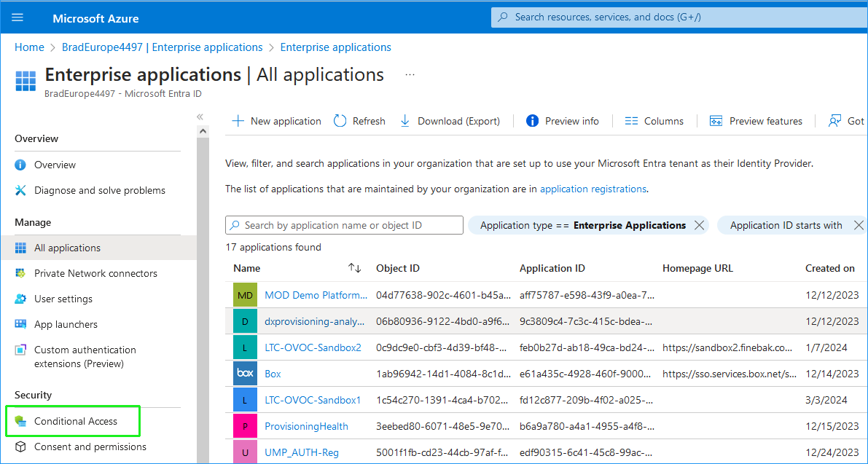868x464 pixels.
Task: Click the Microsoft Azure title in the header
Action: pyautogui.click(x=95, y=18)
